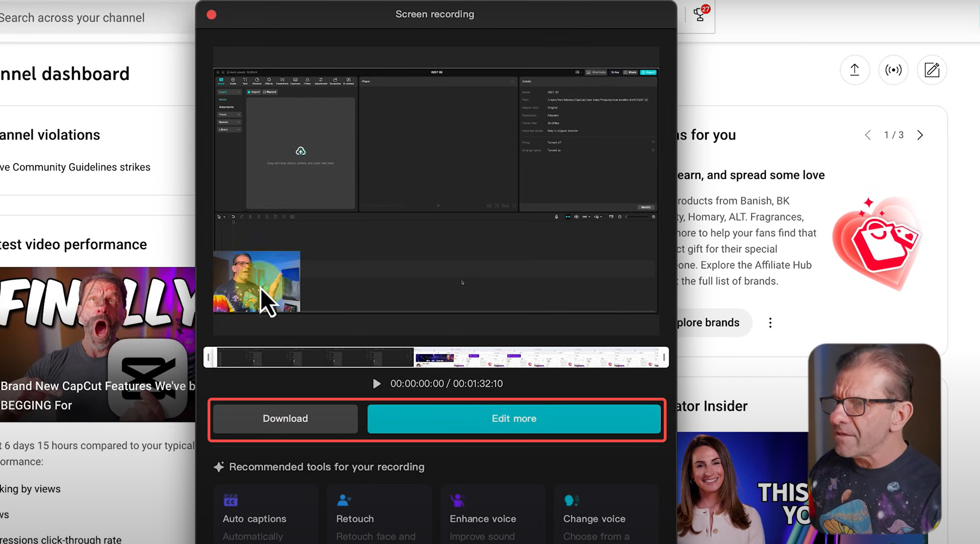Play the screen recording preview
Image resolution: width=980 pixels, height=544 pixels.
pyautogui.click(x=376, y=383)
